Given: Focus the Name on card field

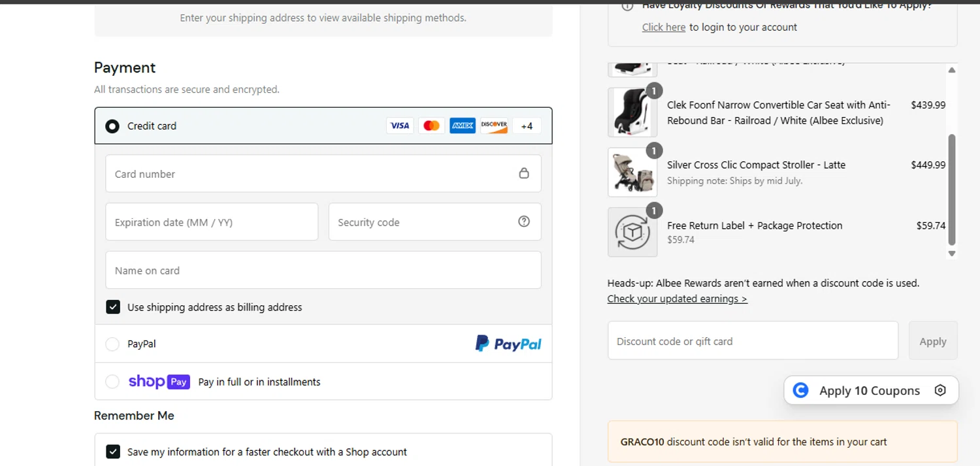Looking at the screenshot, I should pos(323,270).
